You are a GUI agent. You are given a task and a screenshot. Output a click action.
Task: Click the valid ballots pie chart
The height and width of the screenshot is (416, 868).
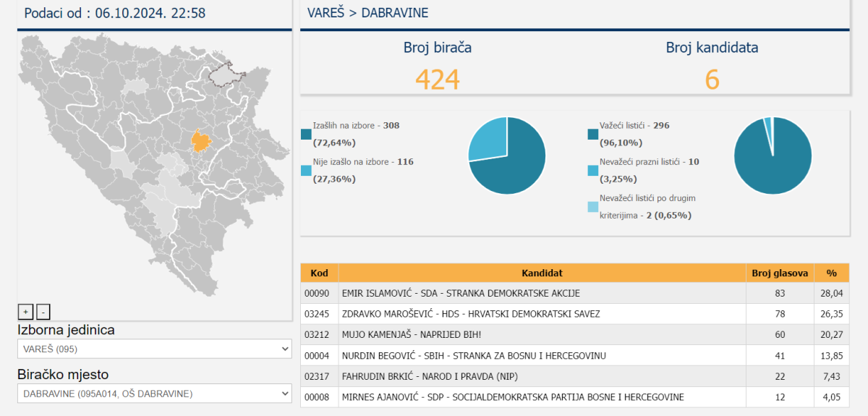click(773, 156)
